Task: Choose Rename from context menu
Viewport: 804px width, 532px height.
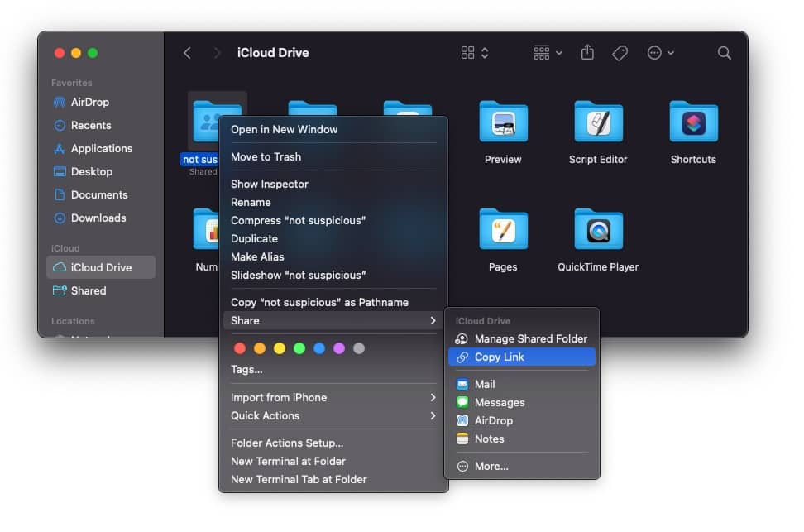Action: [333, 202]
